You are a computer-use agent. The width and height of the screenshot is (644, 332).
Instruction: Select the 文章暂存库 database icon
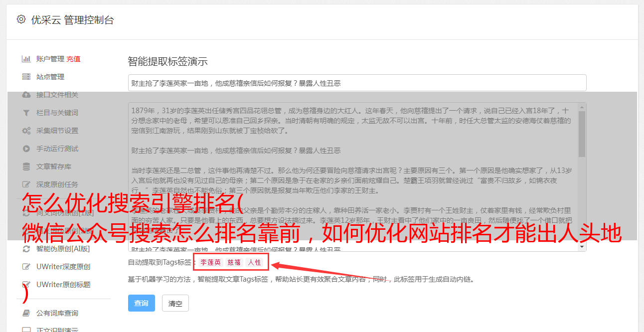(x=26, y=166)
